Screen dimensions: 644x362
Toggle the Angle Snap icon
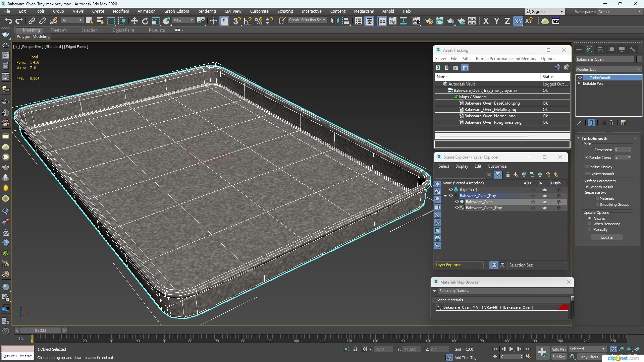coord(248,21)
